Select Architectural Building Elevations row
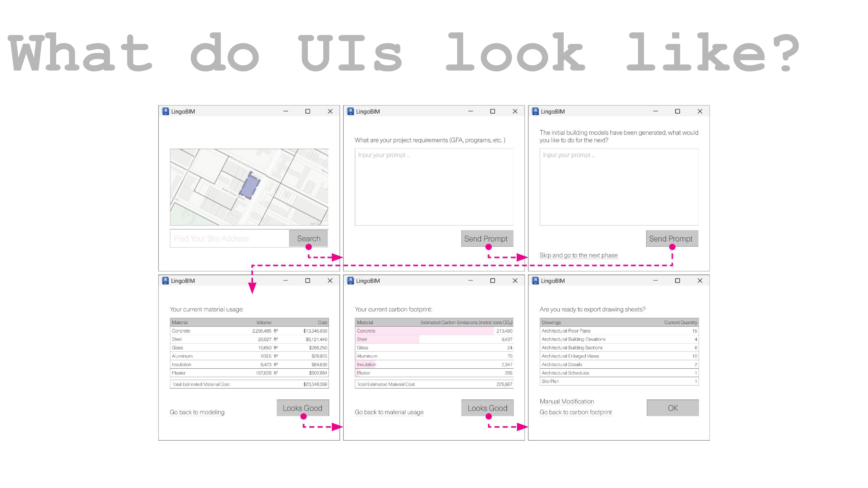The height and width of the screenshot is (488, 868). (x=619, y=339)
